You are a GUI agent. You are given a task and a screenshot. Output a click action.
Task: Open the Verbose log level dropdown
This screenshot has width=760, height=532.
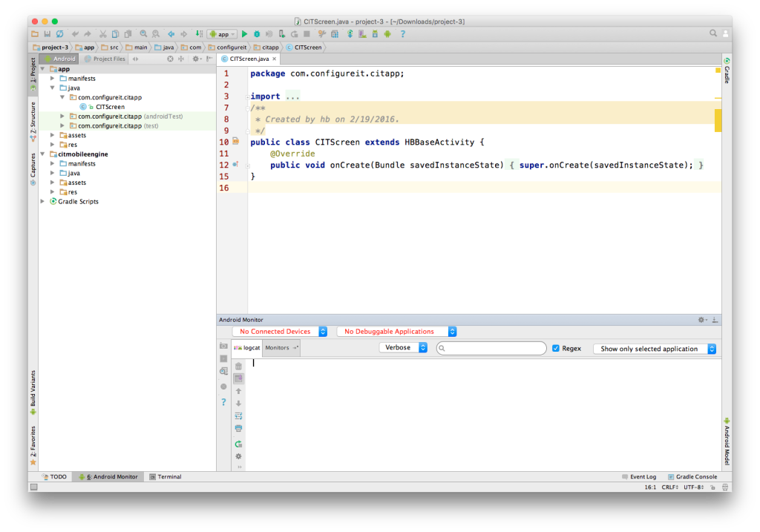tap(403, 347)
